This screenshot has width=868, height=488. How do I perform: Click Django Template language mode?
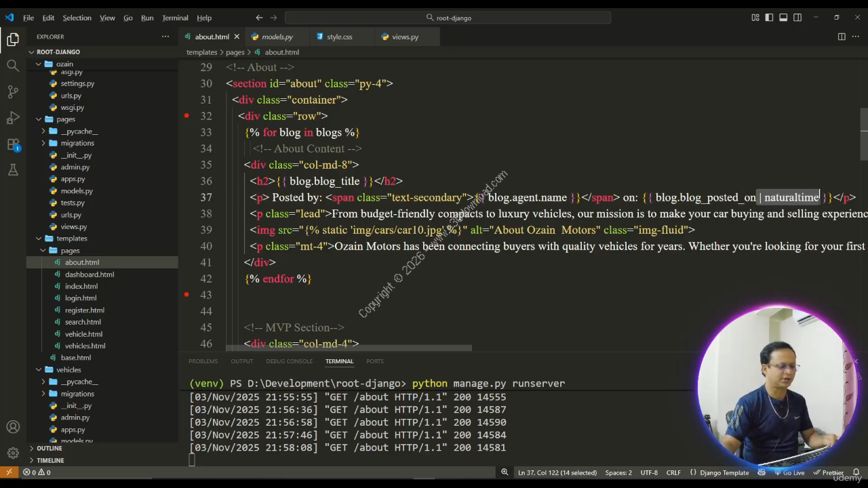(724, 472)
